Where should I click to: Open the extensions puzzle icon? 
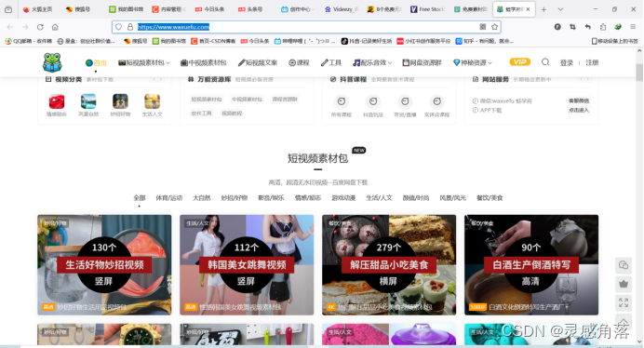[603, 27]
